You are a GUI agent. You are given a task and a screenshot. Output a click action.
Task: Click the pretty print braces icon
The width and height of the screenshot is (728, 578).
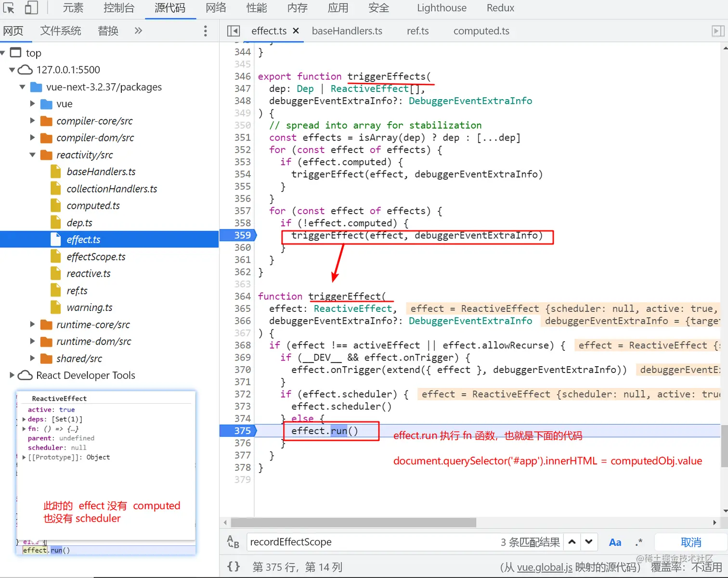(234, 566)
